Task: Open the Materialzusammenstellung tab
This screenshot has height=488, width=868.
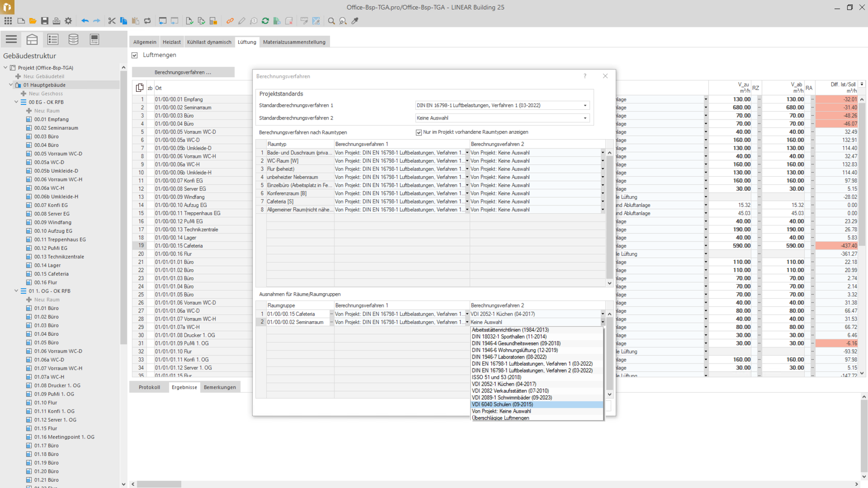Action: (x=294, y=42)
